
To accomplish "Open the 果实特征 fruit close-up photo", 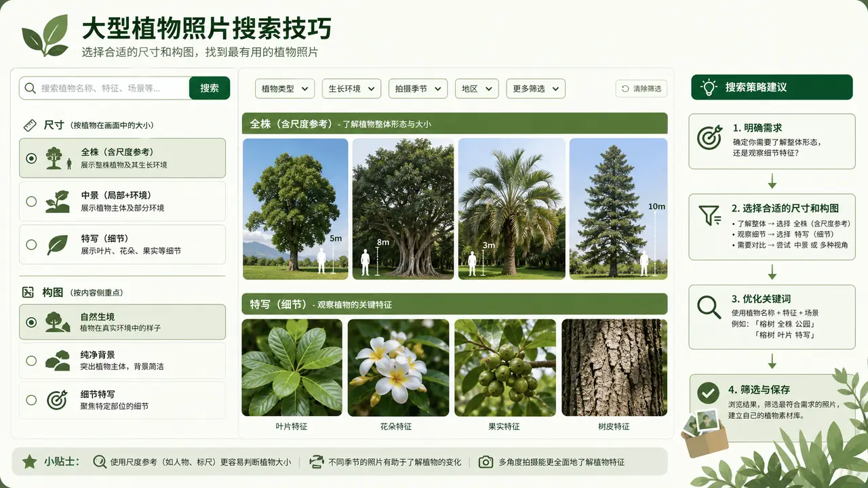I will (505, 367).
